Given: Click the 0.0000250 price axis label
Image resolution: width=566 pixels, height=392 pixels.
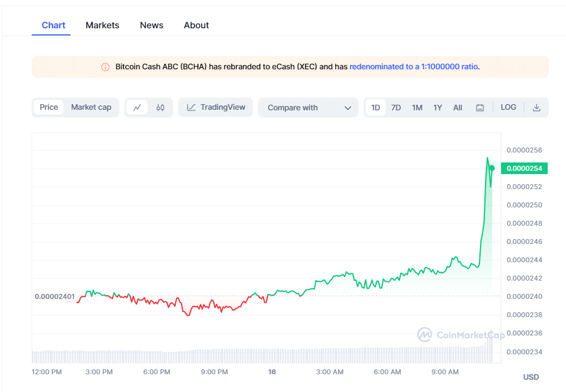Looking at the screenshot, I should pyautogui.click(x=524, y=205).
